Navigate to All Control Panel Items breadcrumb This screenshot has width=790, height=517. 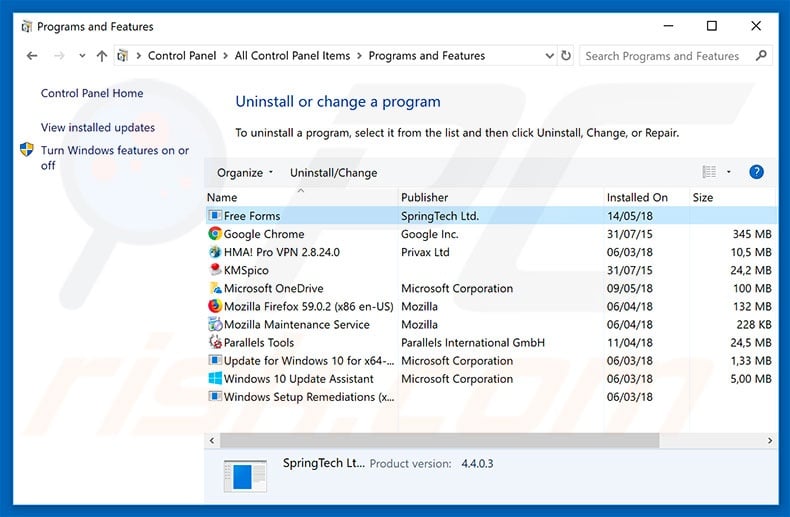pyautogui.click(x=292, y=55)
